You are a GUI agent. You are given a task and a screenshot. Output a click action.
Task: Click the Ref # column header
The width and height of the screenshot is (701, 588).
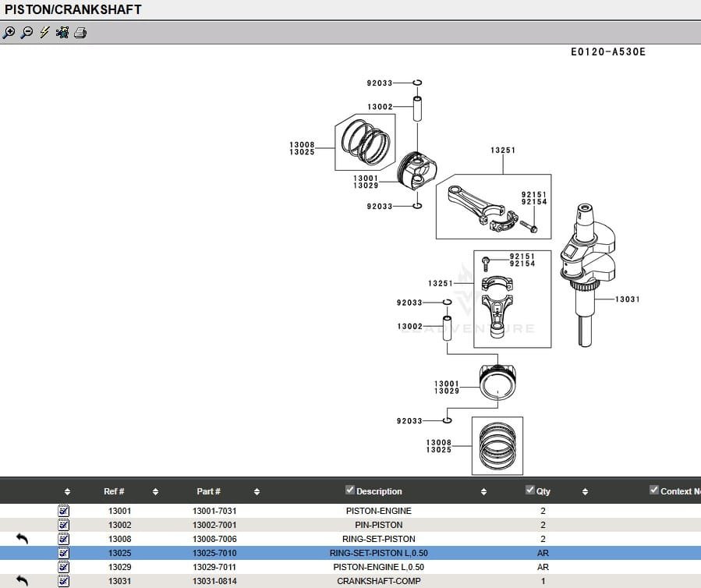pyautogui.click(x=114, y=491)
